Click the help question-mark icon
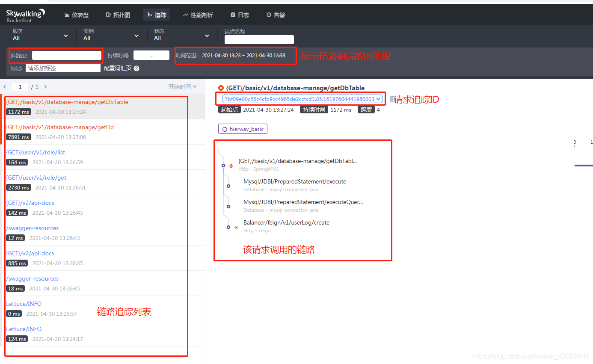 [136, 68]
